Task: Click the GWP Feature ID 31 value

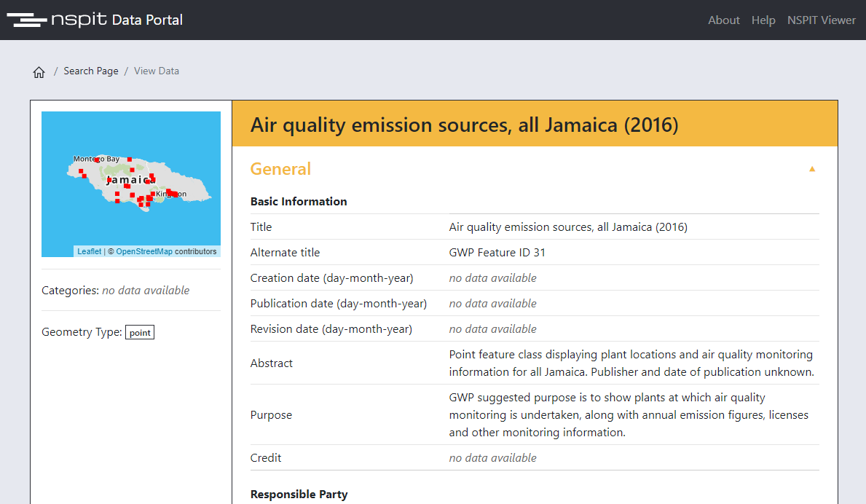Action: tap(497, 253)
